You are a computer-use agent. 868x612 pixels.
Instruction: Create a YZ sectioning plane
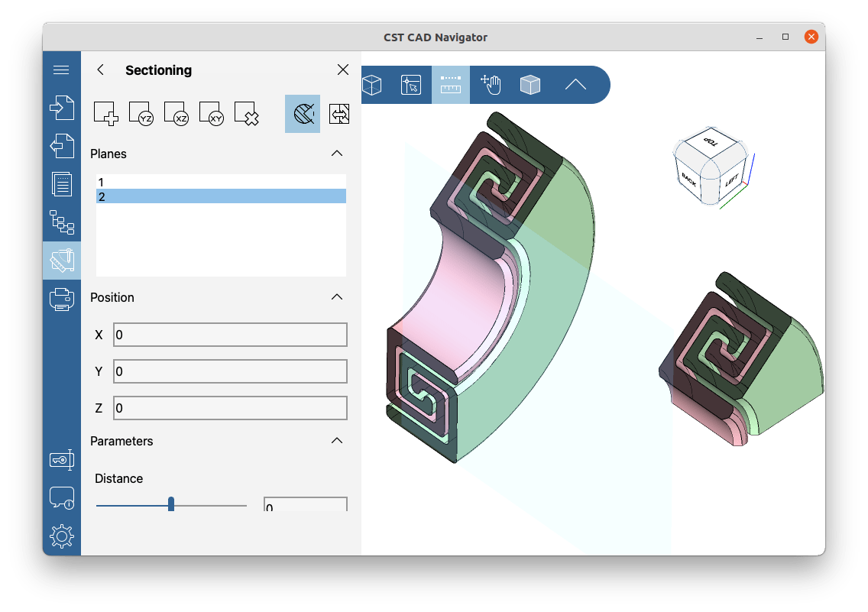[141, 113]
